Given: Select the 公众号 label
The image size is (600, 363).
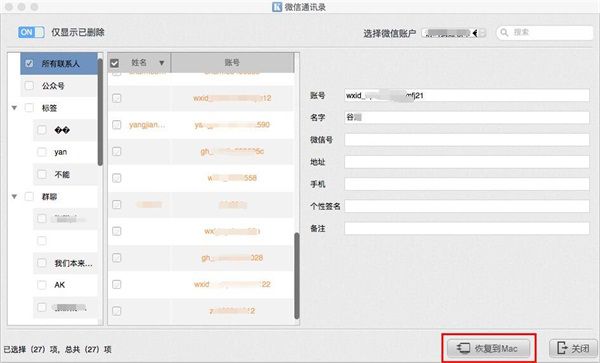Looking at the screenshot, I should [53, 86].
